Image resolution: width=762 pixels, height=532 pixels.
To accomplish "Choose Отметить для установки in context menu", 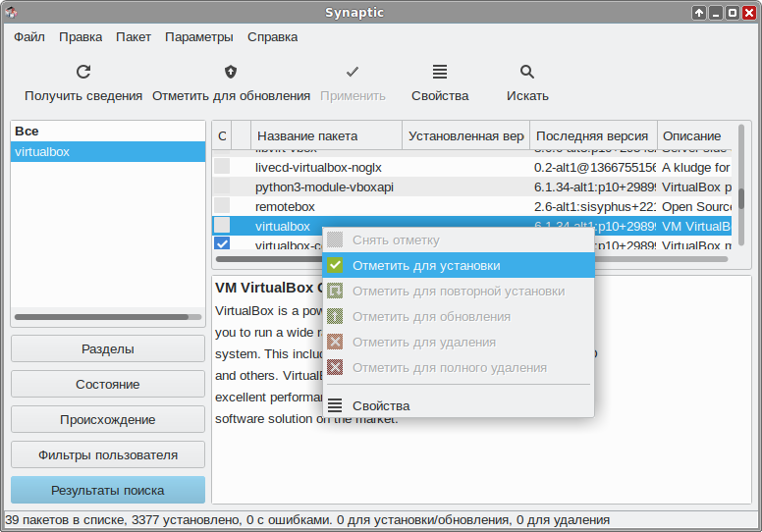I will point(459,265).
